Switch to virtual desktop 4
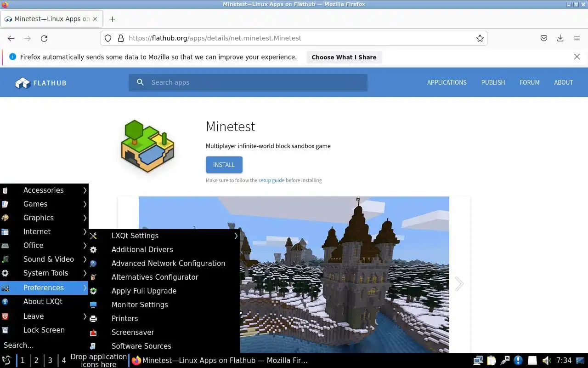588x368 pixels. pyautogui.click(x=64, y=360)
